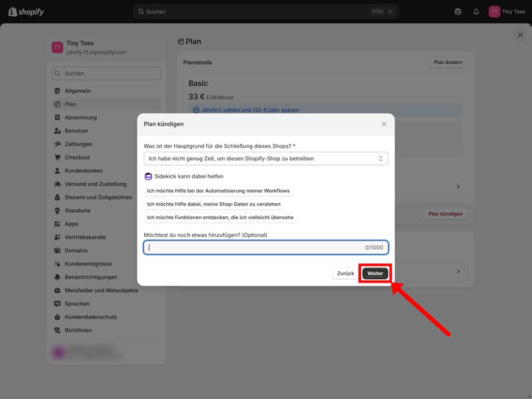Image resolution: width=532 pixels, height=399 pixels.
Task: Click the Plan ändern button
Action: point(448,63)
